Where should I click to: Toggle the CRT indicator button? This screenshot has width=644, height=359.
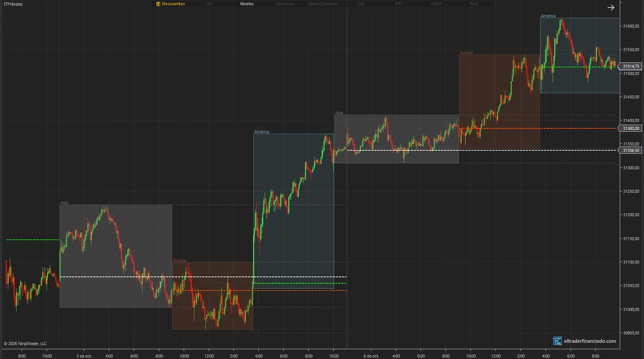209,4
